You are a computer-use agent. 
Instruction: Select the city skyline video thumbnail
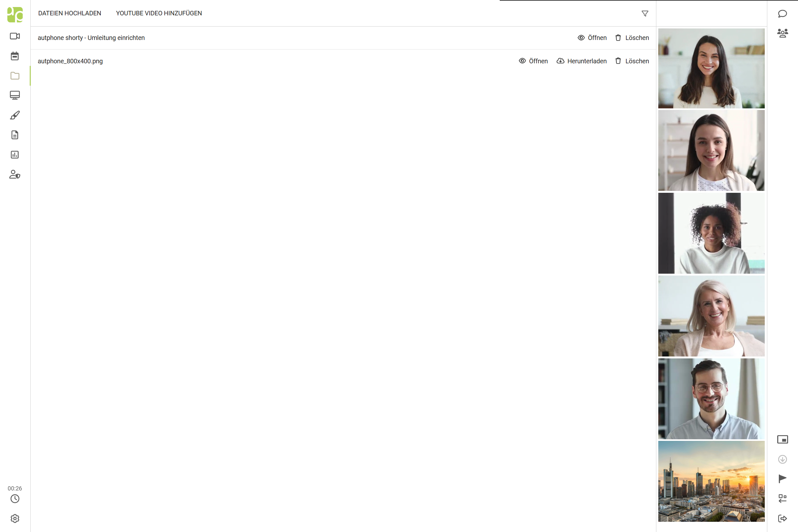(711, 481)
